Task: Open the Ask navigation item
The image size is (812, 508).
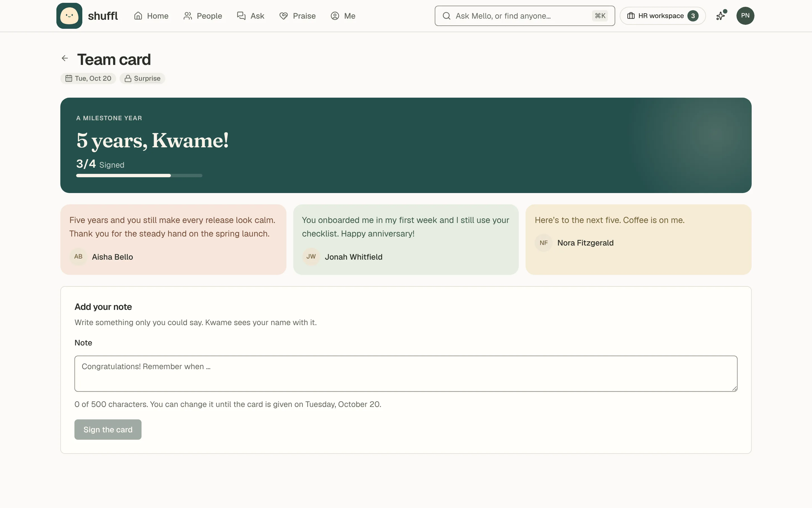Action: click(x=251, y=16)
